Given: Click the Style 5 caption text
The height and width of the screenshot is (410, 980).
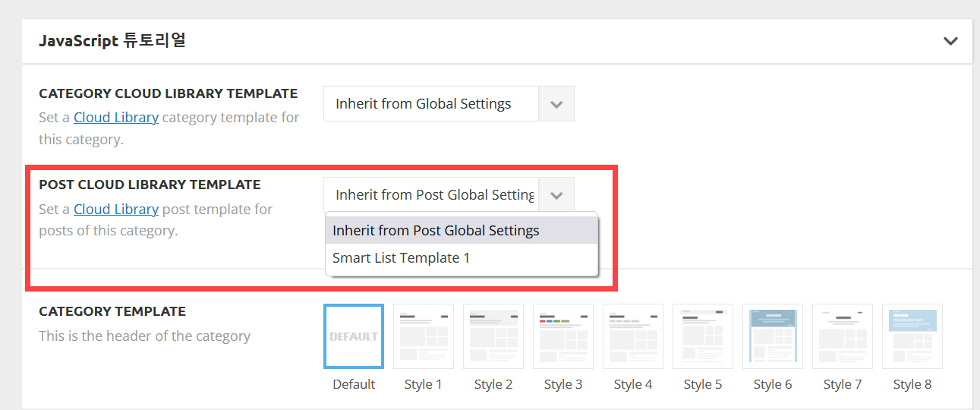Looking at the screenshot, I should click(x=703, y=384).
